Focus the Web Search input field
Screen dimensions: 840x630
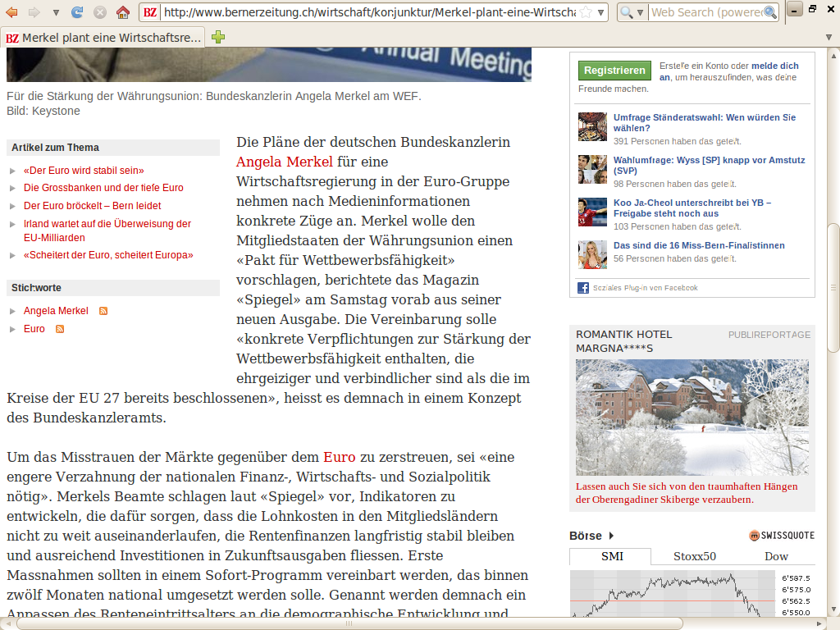point(706,11)
